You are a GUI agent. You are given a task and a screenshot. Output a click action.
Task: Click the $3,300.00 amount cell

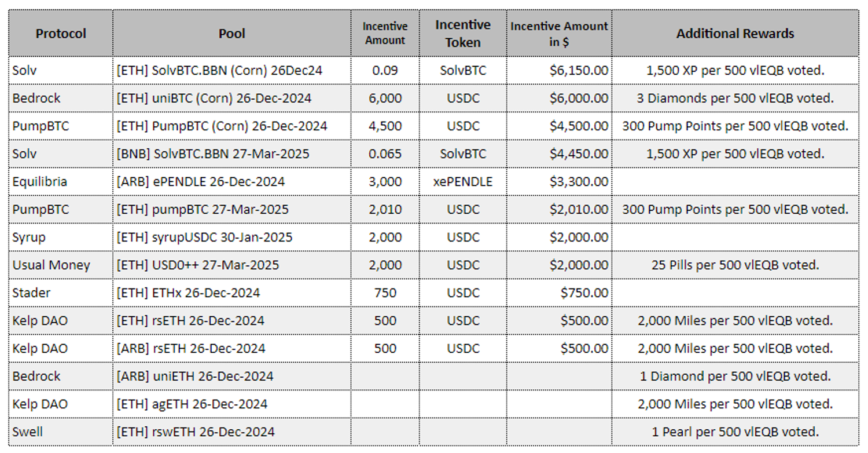click(579, 181)
